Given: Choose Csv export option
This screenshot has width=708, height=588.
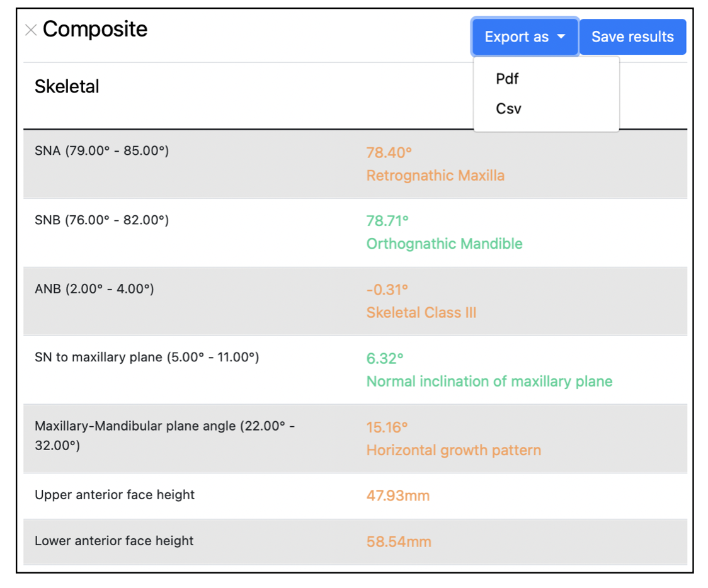Looking at the screenshot, I should coord(508,108).
